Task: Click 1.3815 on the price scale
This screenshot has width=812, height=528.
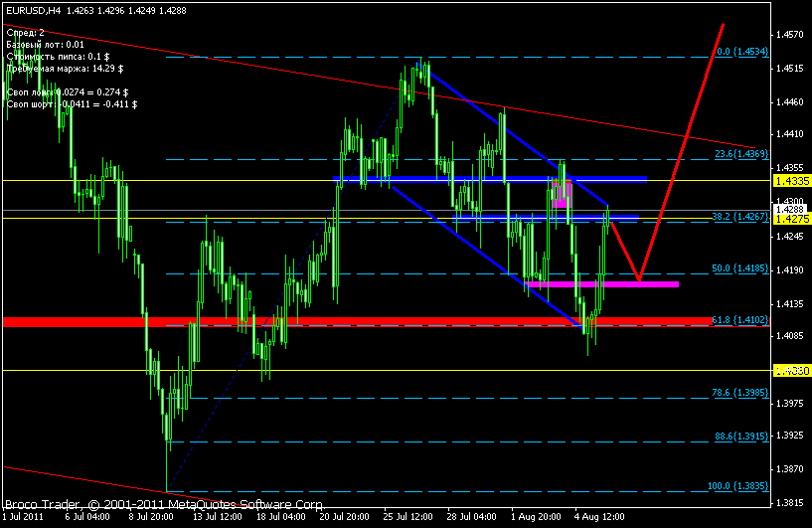Action: 790,502
